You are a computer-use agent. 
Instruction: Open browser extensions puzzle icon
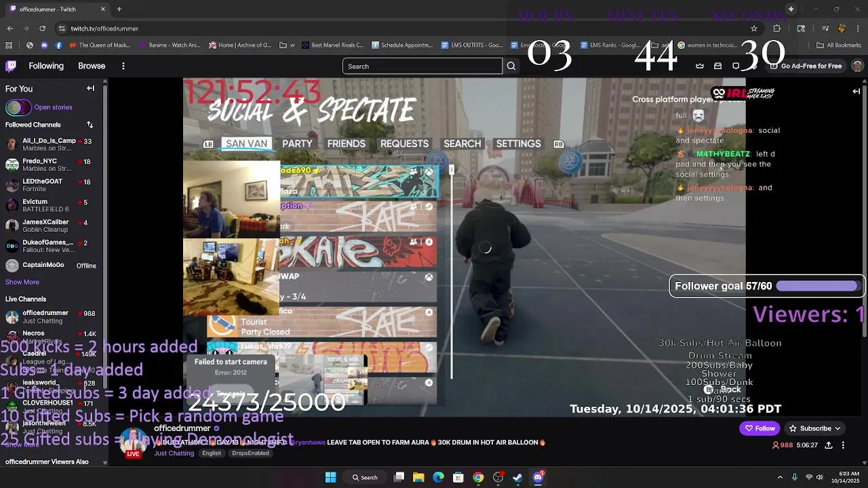pos(776,28)
